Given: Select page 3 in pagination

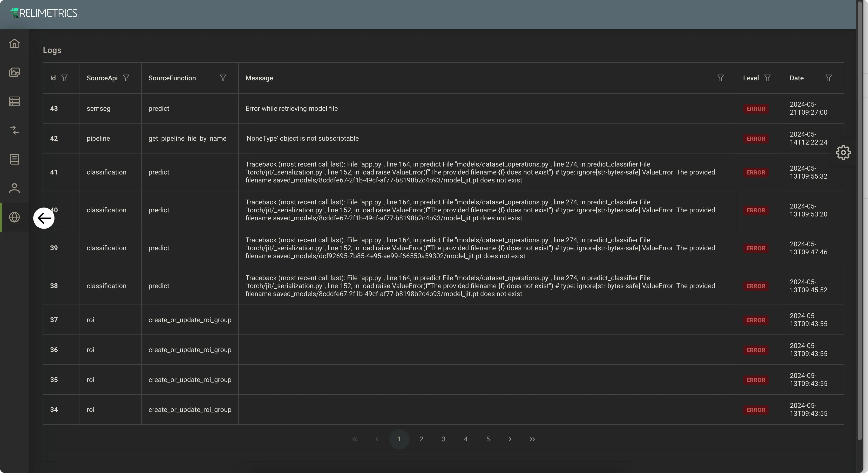Looking at the screenshot, I should click(443, 439).
